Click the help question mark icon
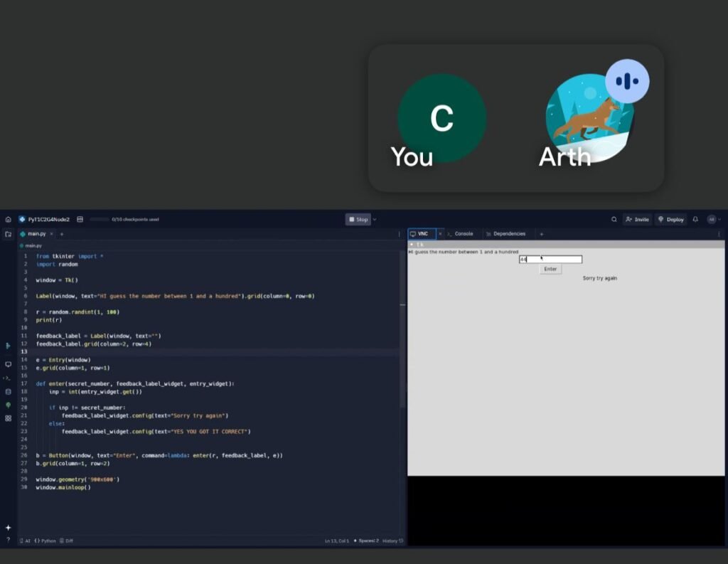The width and height of the screenshot is (728, 564). 8,540
